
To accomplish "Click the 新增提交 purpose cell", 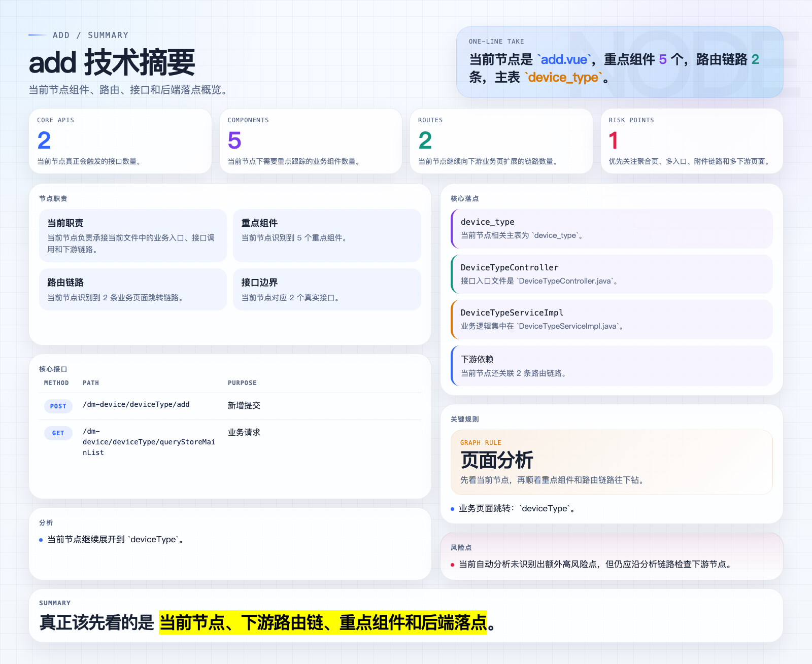I will 244,405.
